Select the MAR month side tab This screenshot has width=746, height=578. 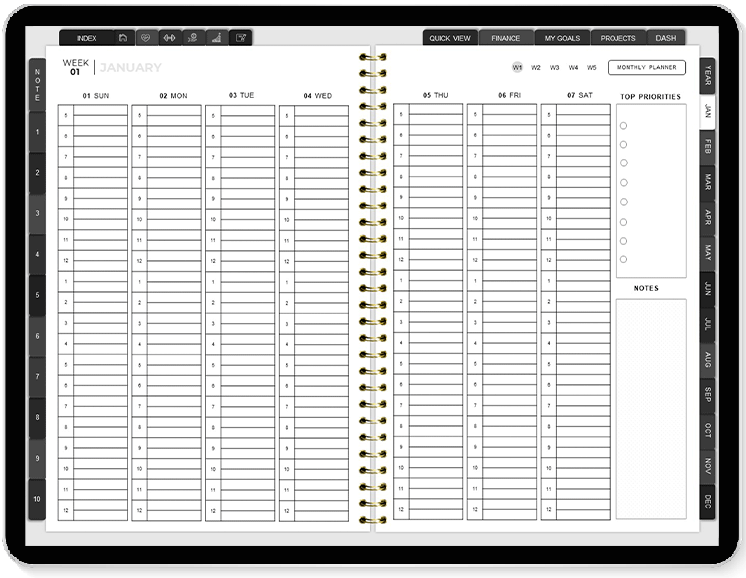[x=708, y=182]
